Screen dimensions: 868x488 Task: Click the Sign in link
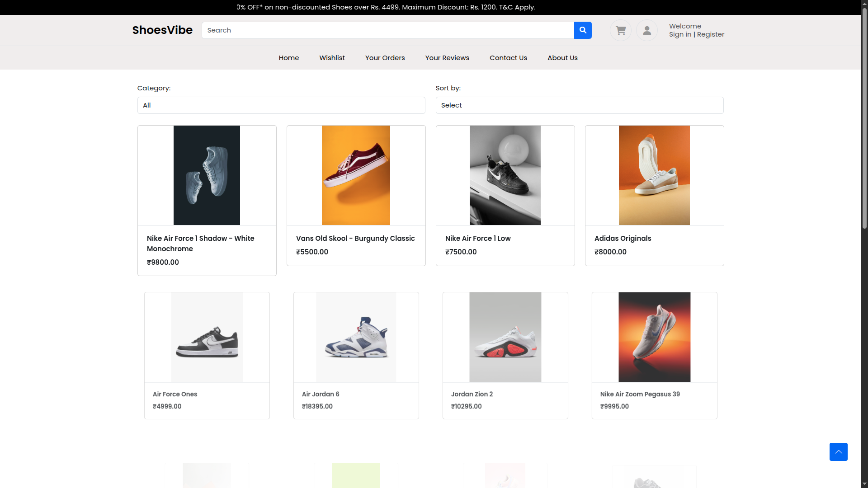(x=680, y=34)
